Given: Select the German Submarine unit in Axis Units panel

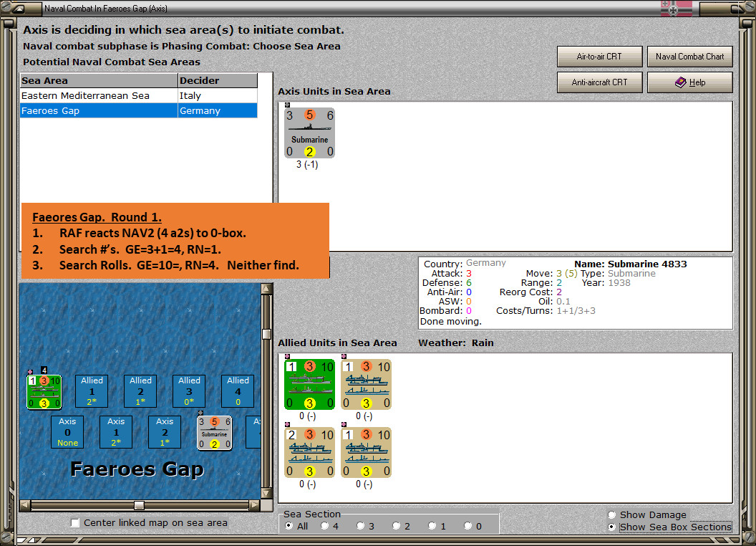Looking at the screenshot, I should click(309, 133).
